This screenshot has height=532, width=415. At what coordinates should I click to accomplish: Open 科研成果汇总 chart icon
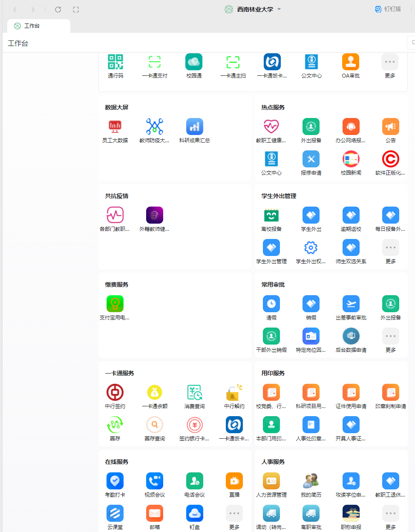pos(194,127)
